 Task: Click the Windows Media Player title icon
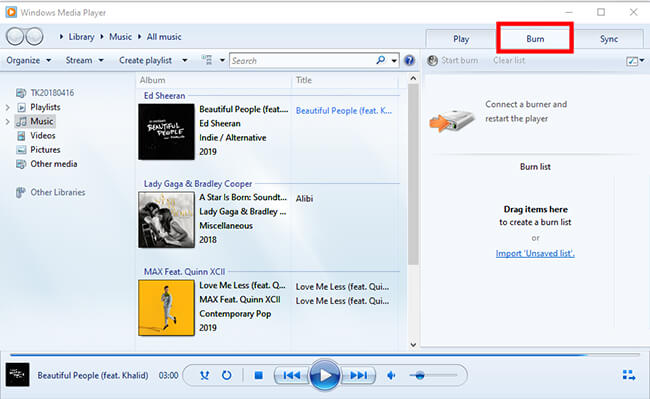(11, 12)
